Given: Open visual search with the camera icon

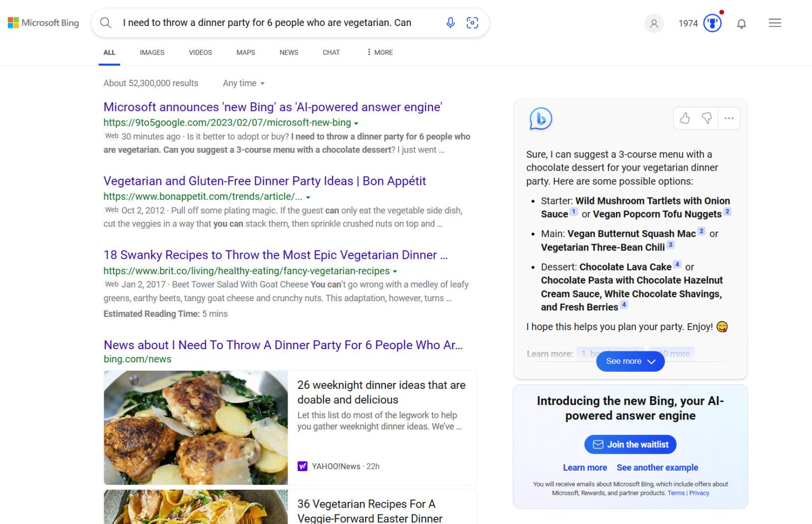Looking at the screenshot, I should click(x=472, y=23).
